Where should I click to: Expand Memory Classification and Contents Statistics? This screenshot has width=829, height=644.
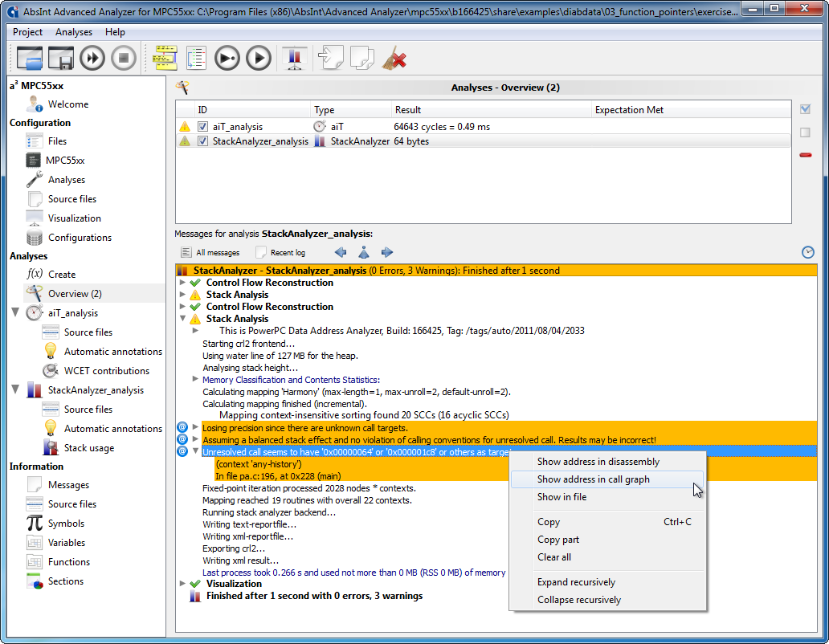point(195,379)
